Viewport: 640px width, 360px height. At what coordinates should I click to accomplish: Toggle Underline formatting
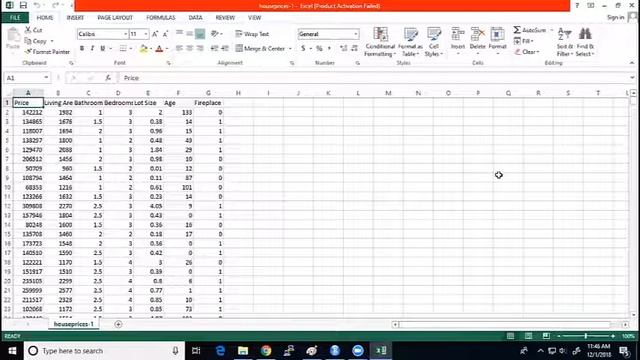pyautogui.click(x=103, y=48)
